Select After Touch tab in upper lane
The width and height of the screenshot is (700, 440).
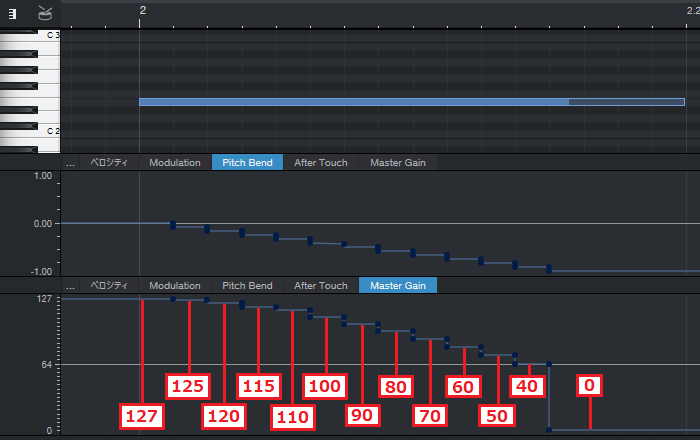[x=321, y=162]
